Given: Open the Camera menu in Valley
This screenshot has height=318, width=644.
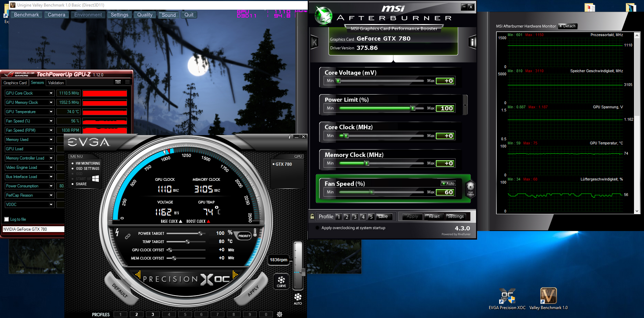Looking at the screenshot, I should (56, 15).
